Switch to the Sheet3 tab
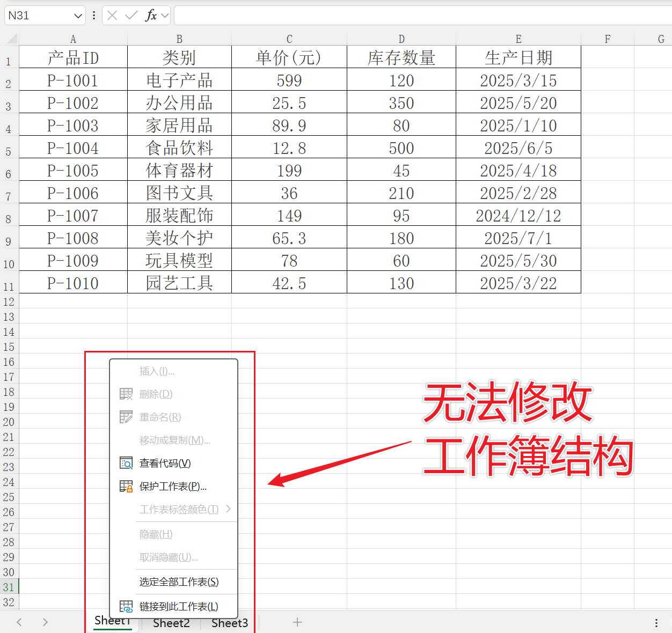 [229, 623]
